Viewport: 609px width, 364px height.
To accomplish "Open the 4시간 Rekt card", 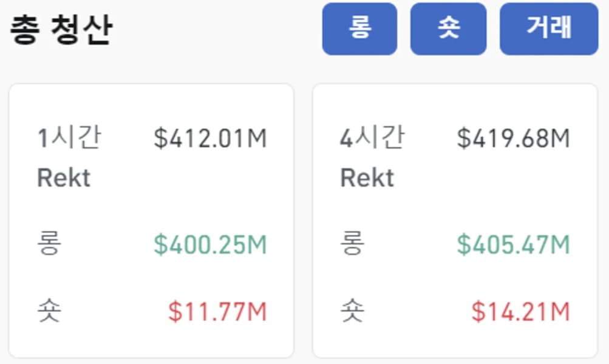I will [455, 220].
